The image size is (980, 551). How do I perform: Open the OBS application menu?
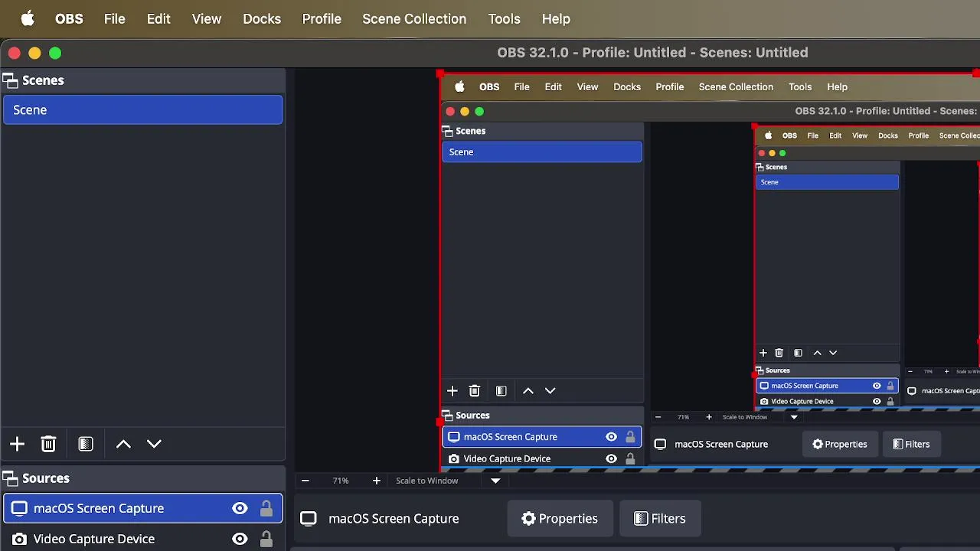click(69, 18)
